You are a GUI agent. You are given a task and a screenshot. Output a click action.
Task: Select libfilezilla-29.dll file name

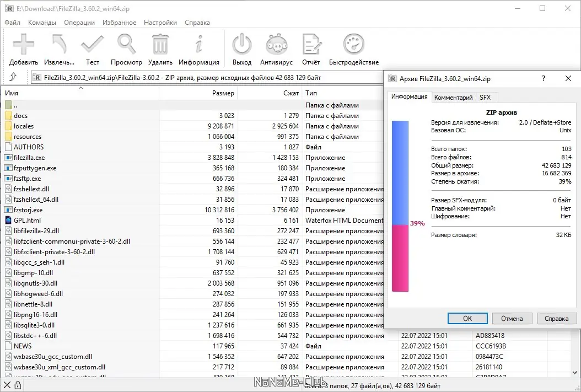pos(36,231)
